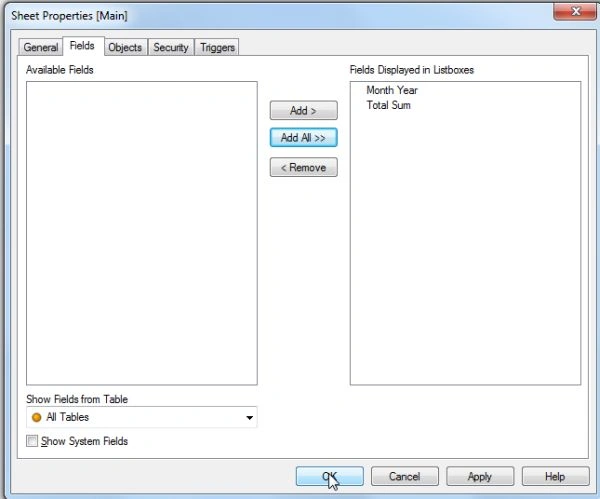This screenshot has height=499, width=600.
Task: Click the Cancel button
Action: coord(404,476)
